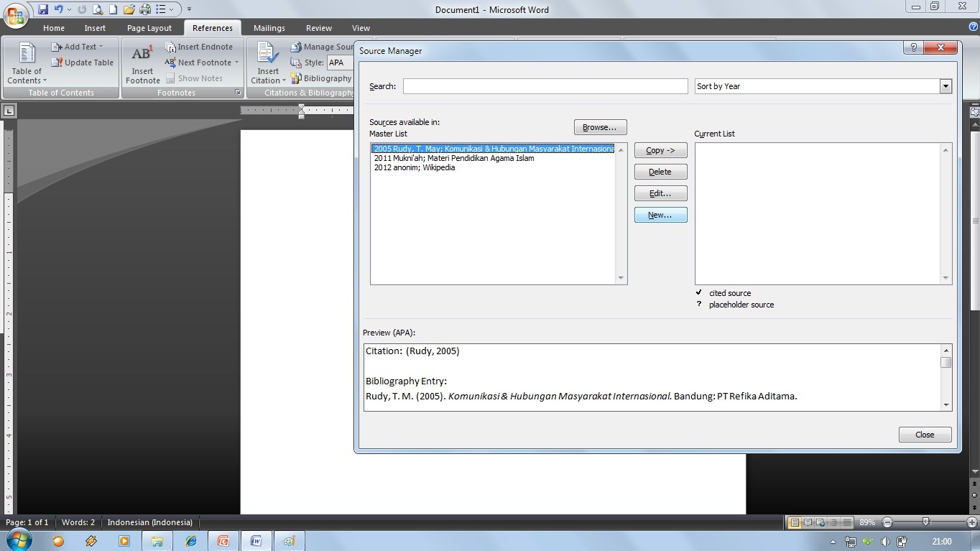Viewport: 980px width, 551px height.
Task: Click the ruler toggle icon above scrollbar
Action: pos(974,112)
